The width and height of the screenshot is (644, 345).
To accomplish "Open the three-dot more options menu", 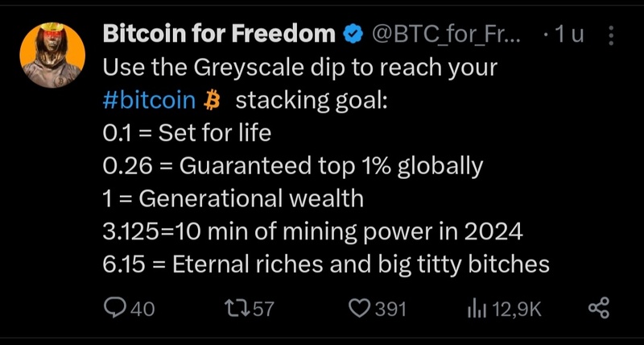I will click(x=610, y=35).
